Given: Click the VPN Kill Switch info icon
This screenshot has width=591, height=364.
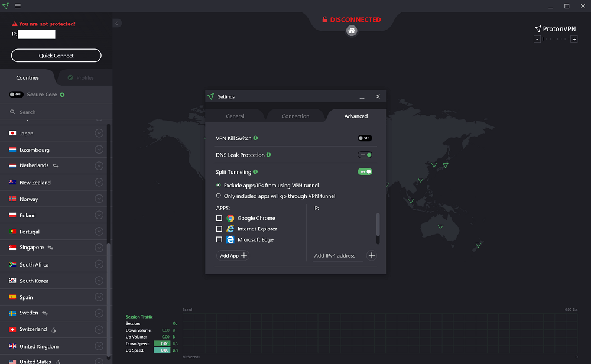Looking at the screenshot, I should [x=255, y=138].
